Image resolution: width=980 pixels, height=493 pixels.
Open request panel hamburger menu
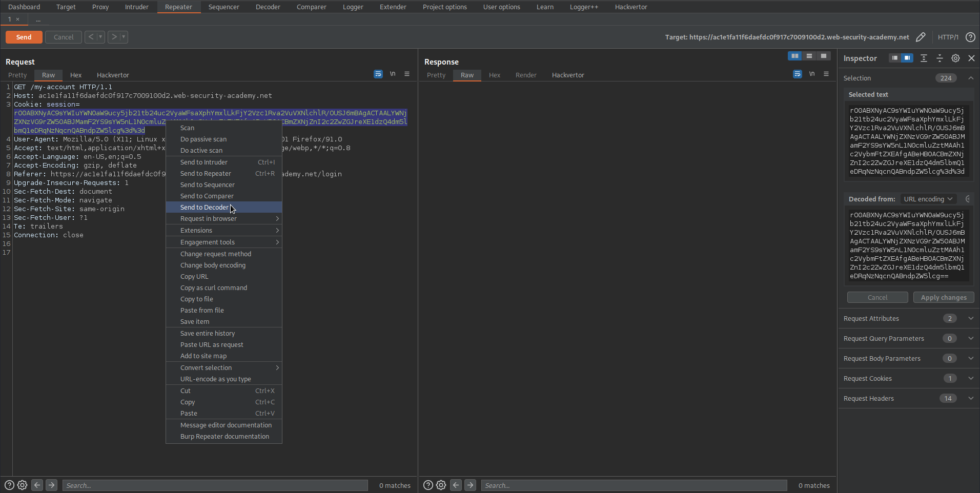click(x=407, y=74)
